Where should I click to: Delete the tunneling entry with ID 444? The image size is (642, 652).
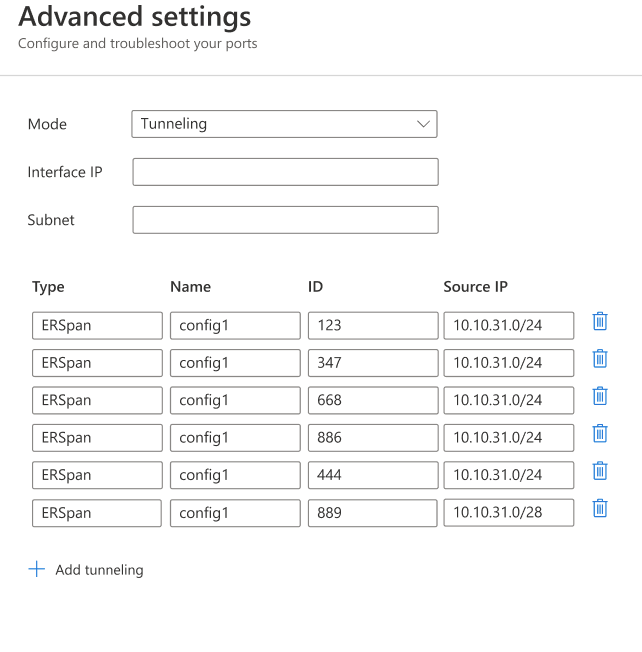pyautogui.click(x=600, y=471)
